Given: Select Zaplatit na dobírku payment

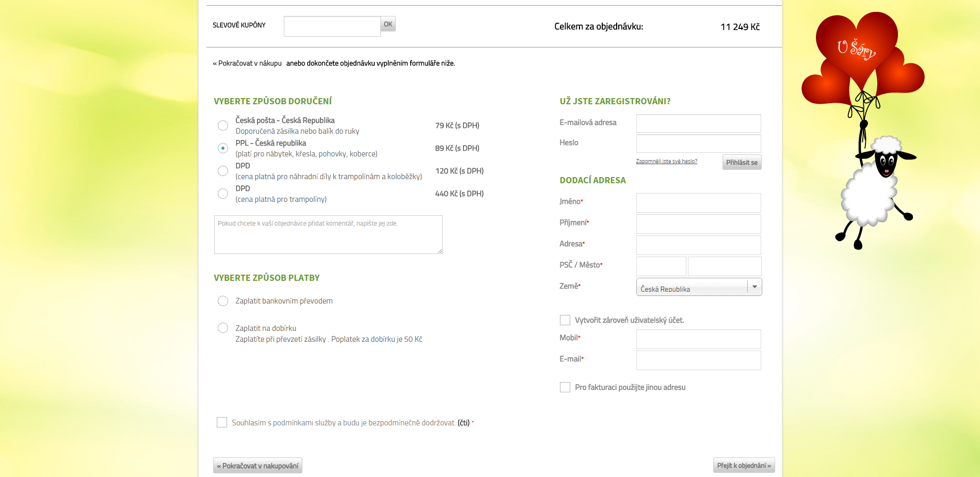Looking at the screenshot, I should [223, 328].
